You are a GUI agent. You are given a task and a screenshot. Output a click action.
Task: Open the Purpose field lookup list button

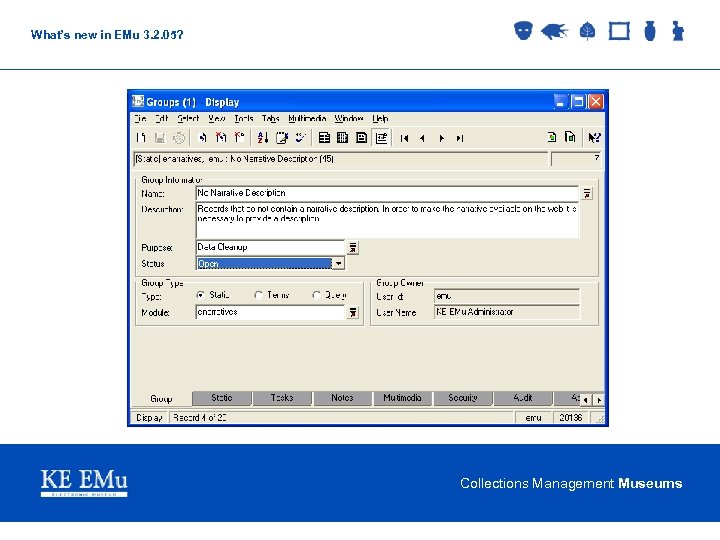(352, 248)
